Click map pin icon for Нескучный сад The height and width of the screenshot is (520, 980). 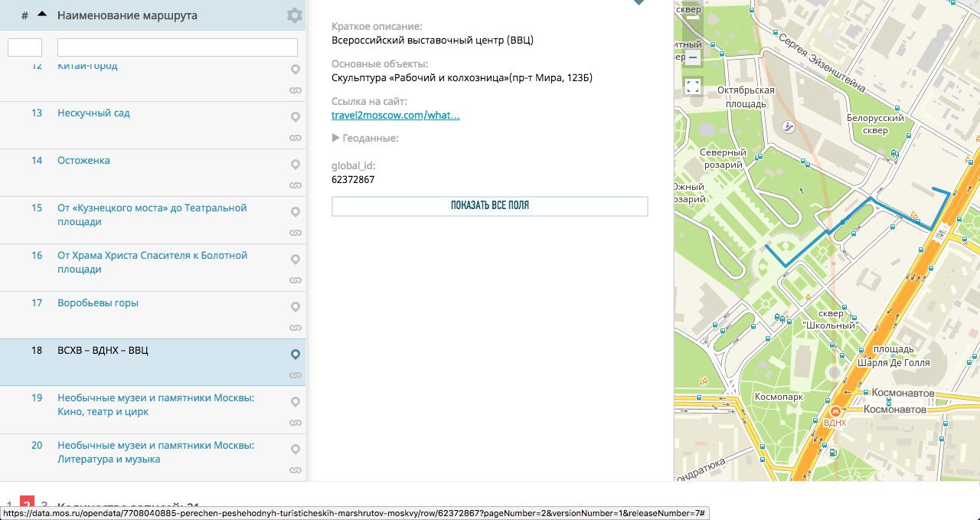[x=296, y=117]
